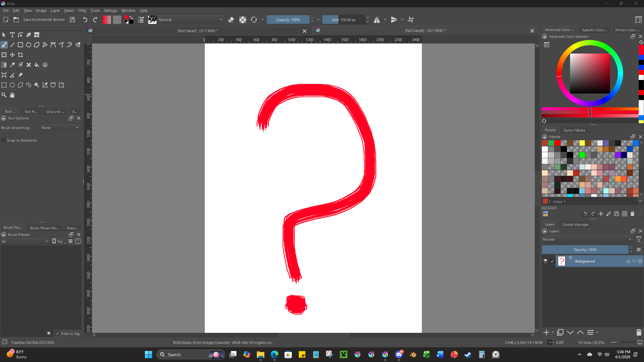Image resolution: width=644 pixels, height=362 pixels.
Task: Uncheck Filter in Tag checkbox
Action: pyautogui.click(x=58, y=333)
